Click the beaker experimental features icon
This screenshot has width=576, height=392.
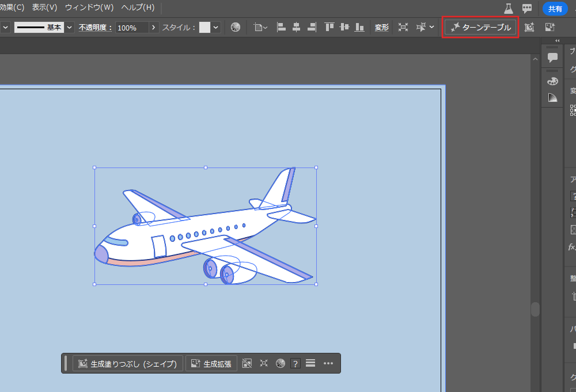pyautogui.click(x=508, y=8)
